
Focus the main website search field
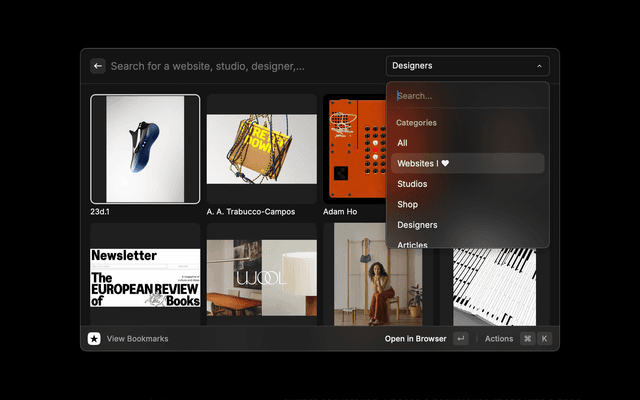pyautogui.click(x=240, y=66)
